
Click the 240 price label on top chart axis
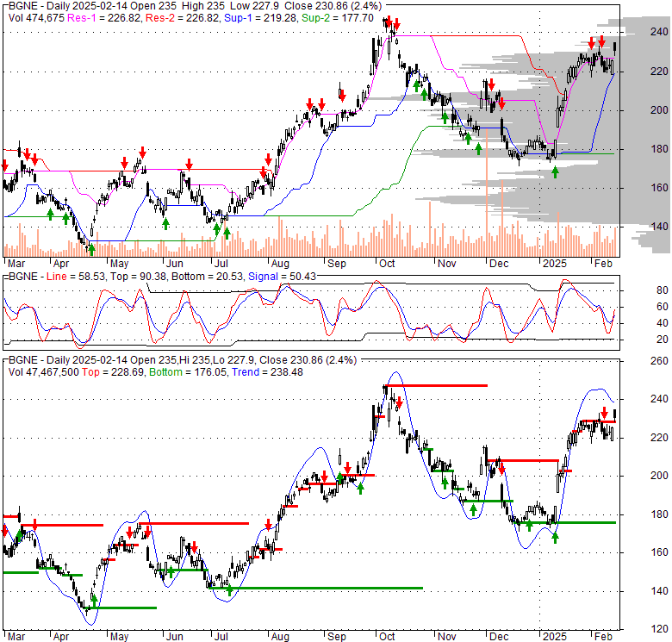click(659, 32)
